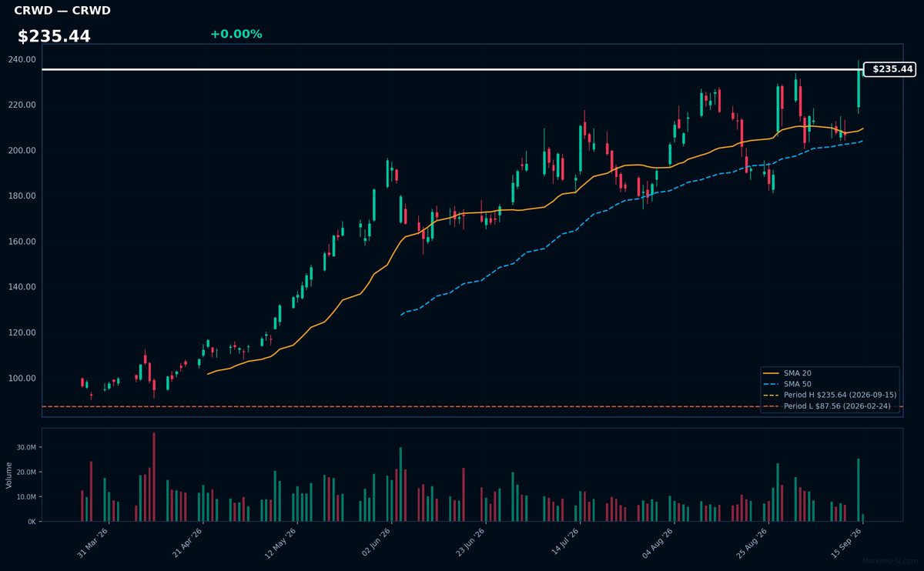Click the 02 Jun '26 date label
Viewport: 924px width, 571px height.
click(x=376, y=543)
